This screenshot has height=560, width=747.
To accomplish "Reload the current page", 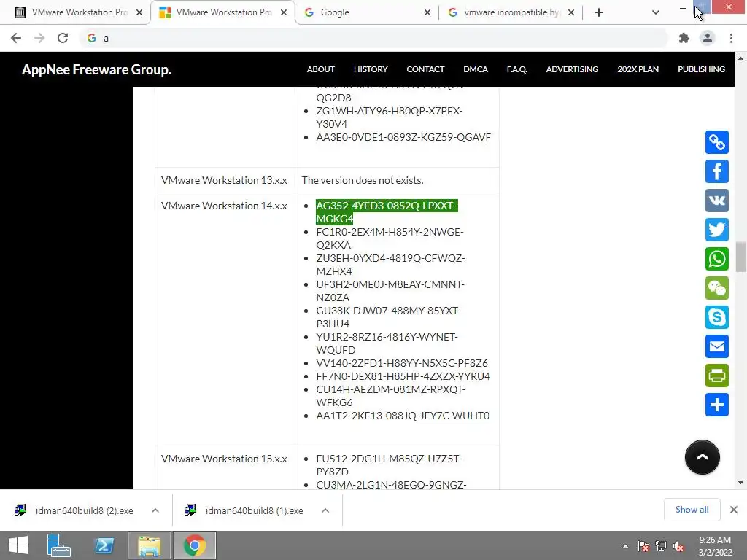I will [63, 38].
